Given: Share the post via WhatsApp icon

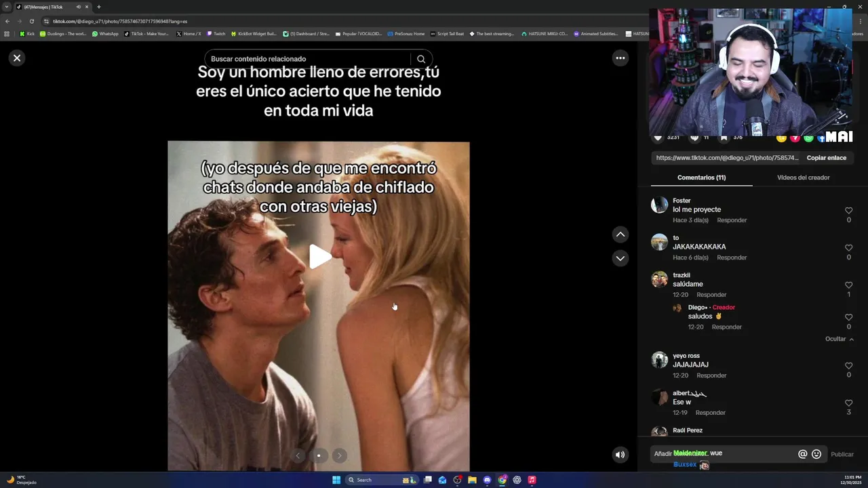Looking at the screenshot, I should [808, 138].
